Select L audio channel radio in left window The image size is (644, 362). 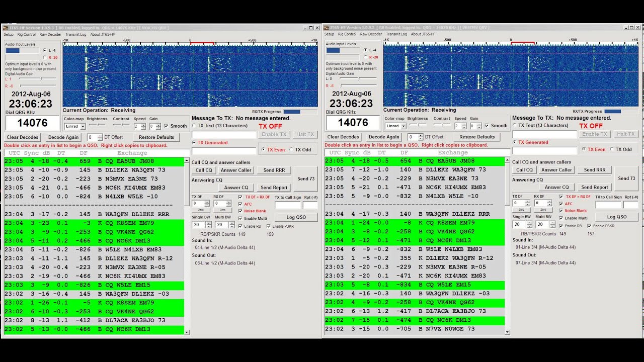[x=45, y=50]
